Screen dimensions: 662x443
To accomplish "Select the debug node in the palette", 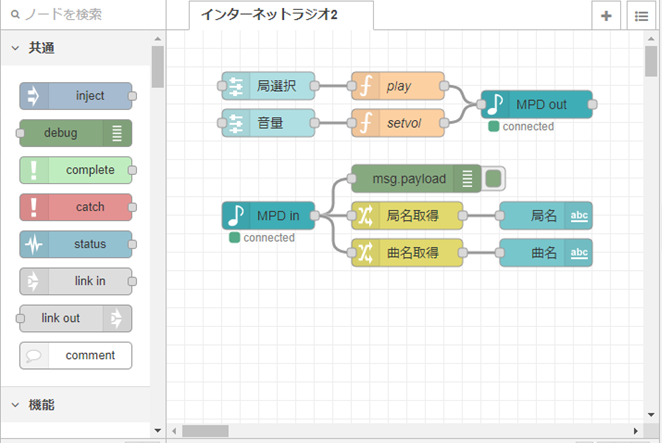I will pyautogui.click(x=76, y=133).
